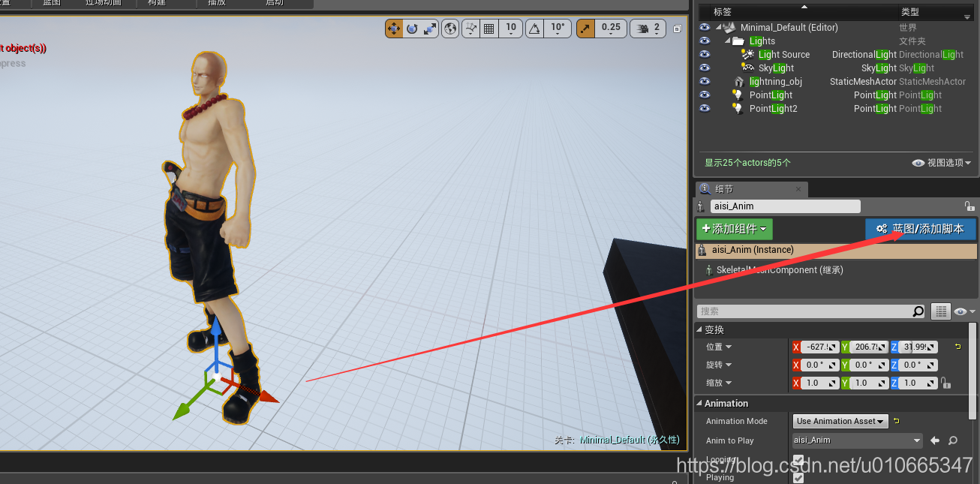Screen dimensions: 980x484
Task: Toggle the scale ratio lock icon
Action: pyautogui.click(x=945, y=383)
